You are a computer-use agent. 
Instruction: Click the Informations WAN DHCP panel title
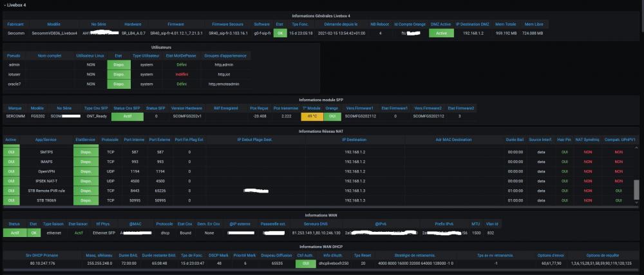(322, 246)
